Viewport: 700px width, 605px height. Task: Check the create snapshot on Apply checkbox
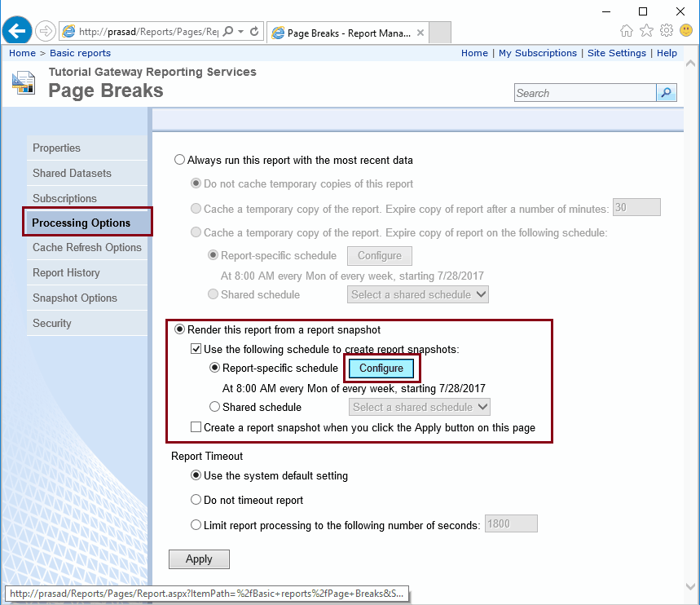196,426
